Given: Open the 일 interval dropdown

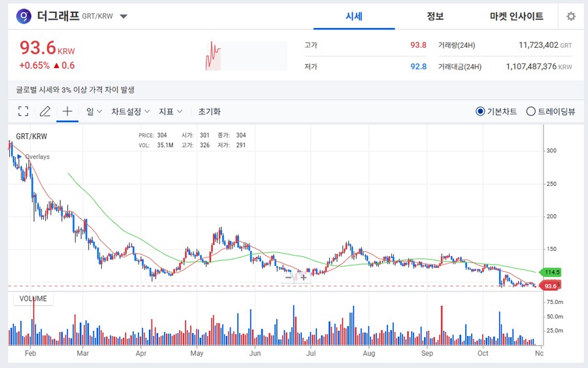Looking at the screenshot, I should coord(94,111).
